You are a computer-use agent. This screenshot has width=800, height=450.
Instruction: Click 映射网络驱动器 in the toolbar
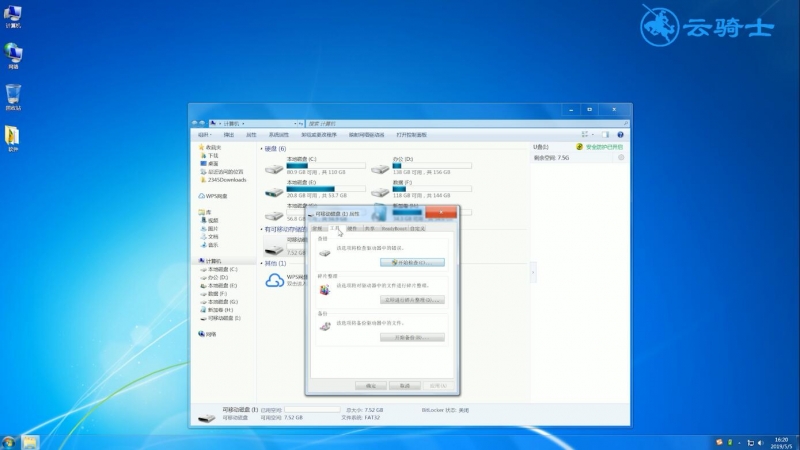coord(366,135)
